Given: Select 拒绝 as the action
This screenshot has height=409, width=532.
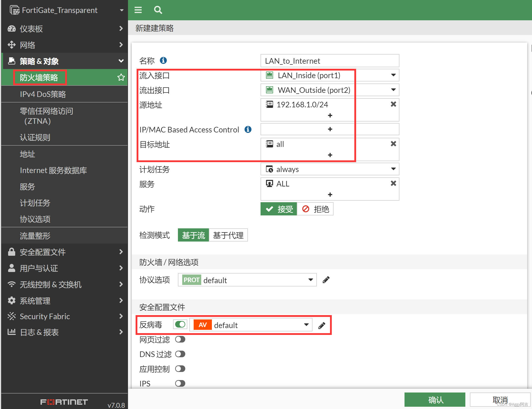Looking at the screenshot, I should point(315,209).
